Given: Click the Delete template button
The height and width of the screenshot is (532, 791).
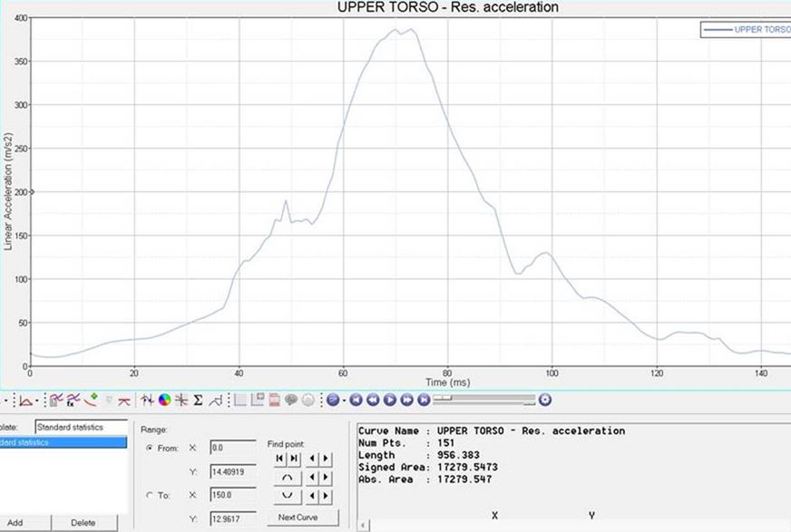Looking at the screenshot, I should (x=83, y=523).
